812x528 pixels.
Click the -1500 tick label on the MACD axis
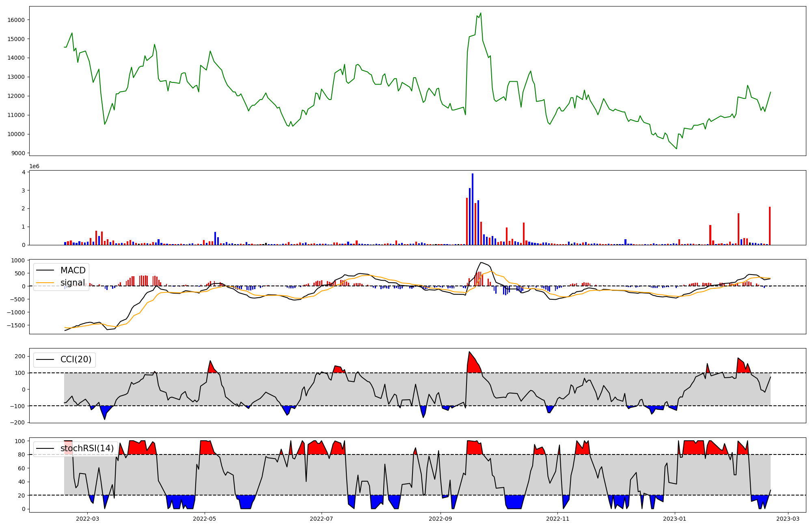[x=15, y=325]
